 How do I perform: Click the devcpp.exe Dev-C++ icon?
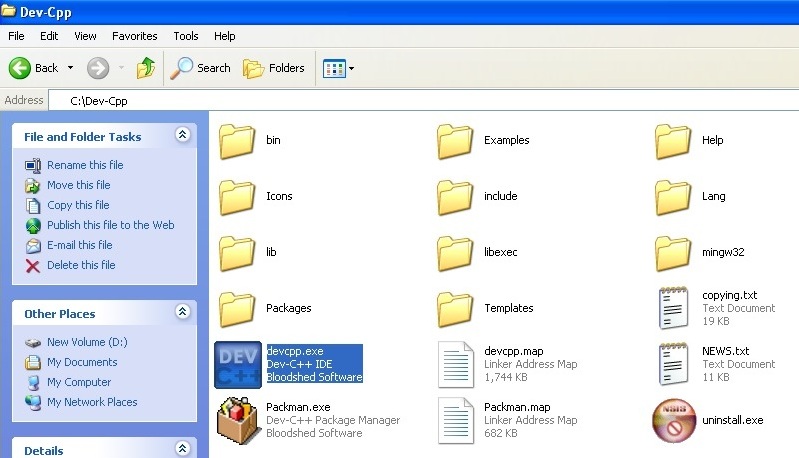[238, 365]
